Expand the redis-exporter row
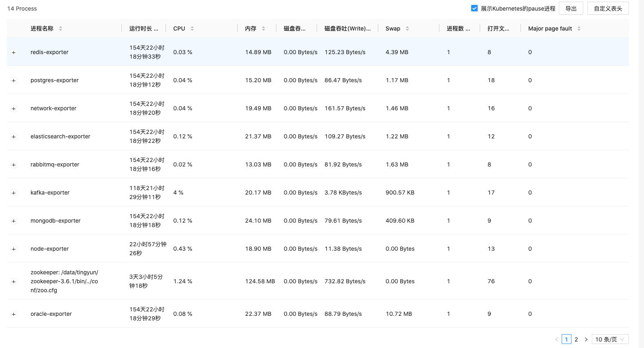644x348 pixels. 14,53
